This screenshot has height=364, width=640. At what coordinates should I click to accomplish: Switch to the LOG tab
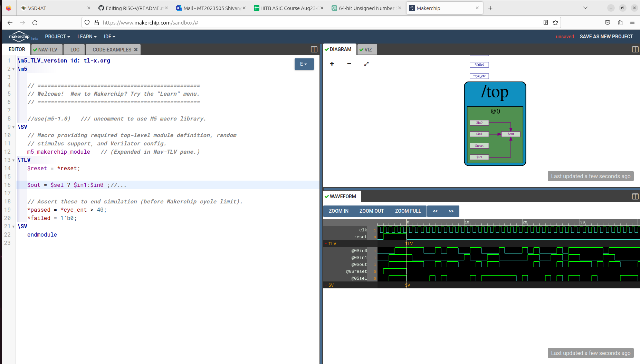point(74,49)
